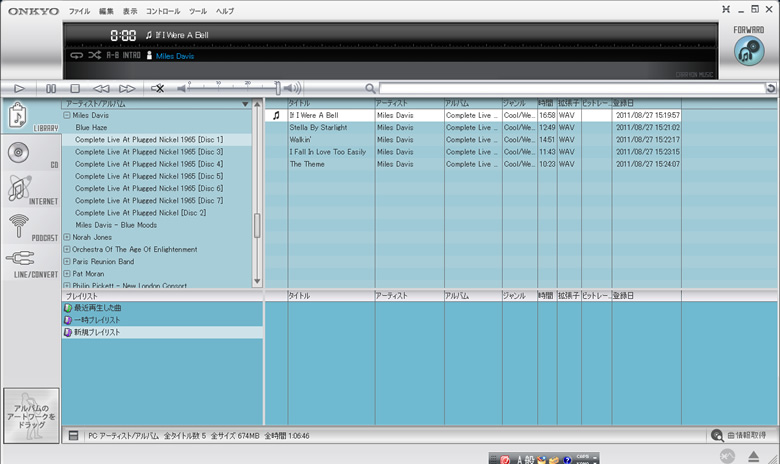Toggle INTRO playback mode

coord(131,55)
